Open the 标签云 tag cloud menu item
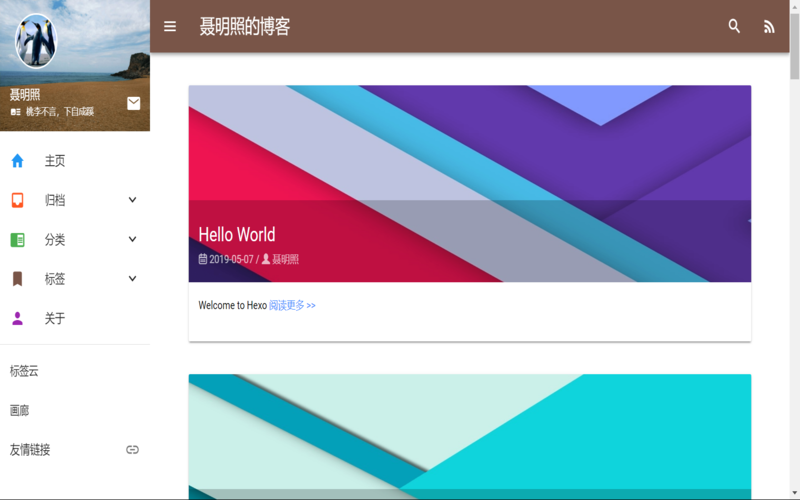800x500 pixels. pyautogui.click(x=24, y=371)
